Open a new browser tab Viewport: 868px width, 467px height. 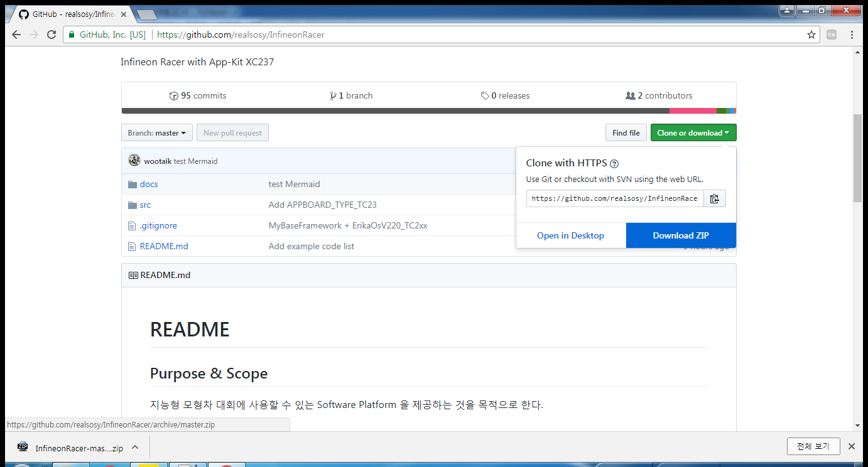click(x=146, y=14)
